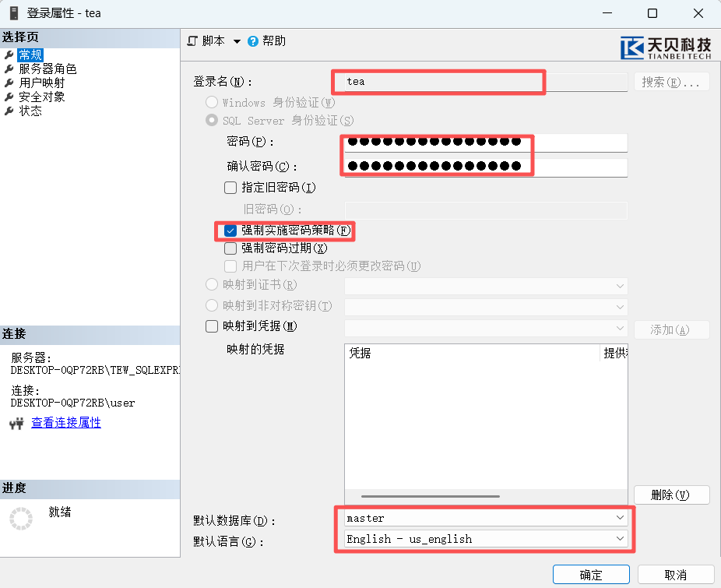Click the wrench icon beside 安全对象

(9, 97)
